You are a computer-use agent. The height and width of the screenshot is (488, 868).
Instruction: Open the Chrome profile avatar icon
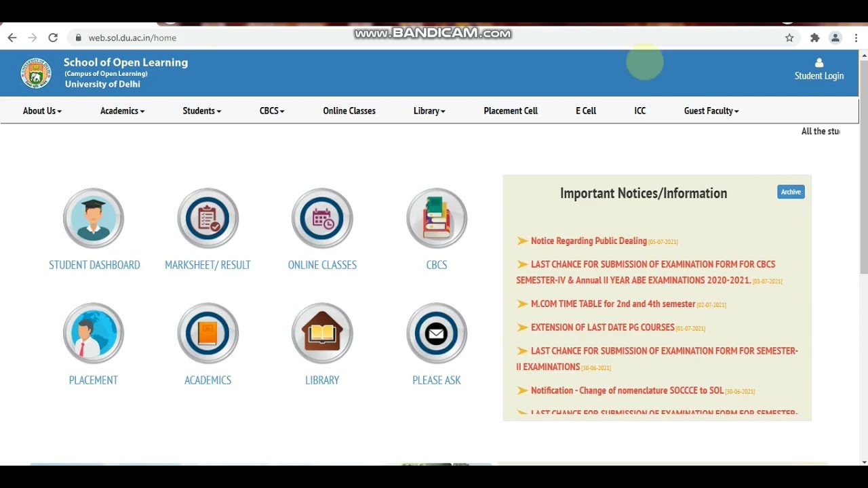[835, 38]
